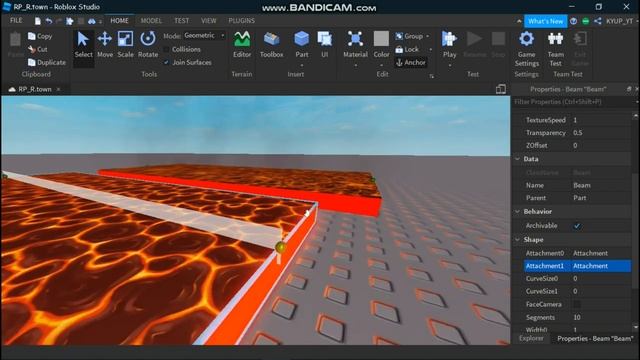
Task: Open the Edit group dialog launcher
Action: click(431, 76)
